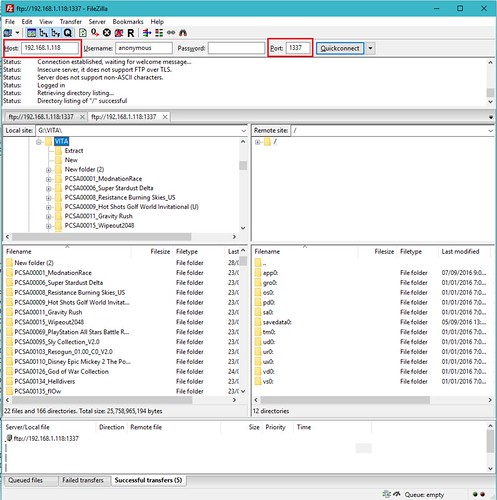Viewport: 497px width, 500px height.
Task: Switch to the first ftp://192.168.1.118:1337 tab
Action: tap(41, 117)
